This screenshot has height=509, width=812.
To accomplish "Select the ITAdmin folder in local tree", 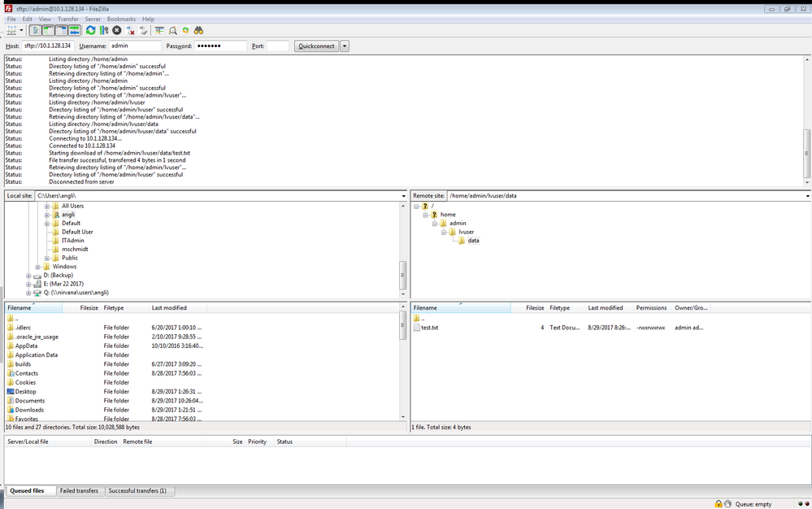I will pos(72,241).
